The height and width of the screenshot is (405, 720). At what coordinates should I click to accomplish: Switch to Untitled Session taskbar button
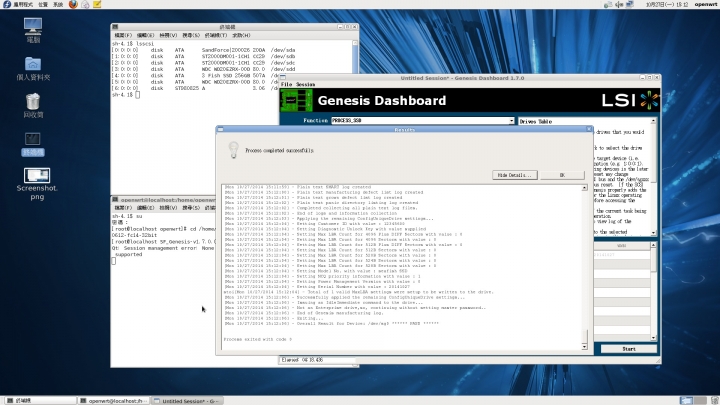[187, 401]
